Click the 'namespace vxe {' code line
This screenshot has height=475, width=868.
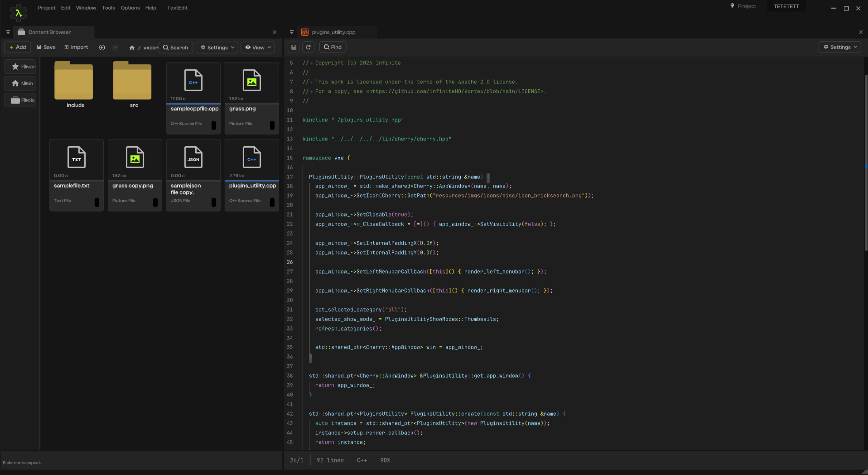[x=326, y=158]
